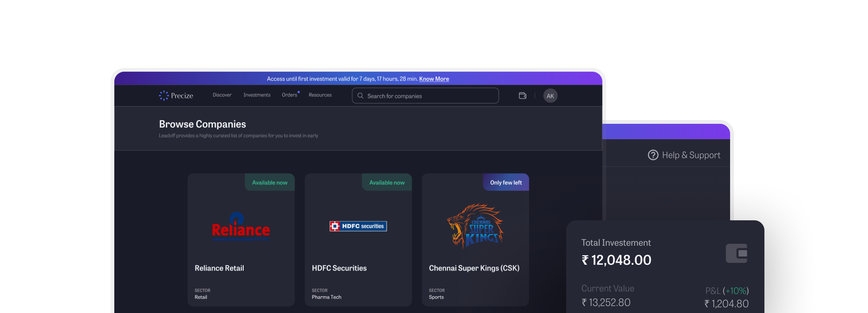Open the Chennai Super Kings logo thumbnail
Viewport: 868px width, 313px height.
475,226
